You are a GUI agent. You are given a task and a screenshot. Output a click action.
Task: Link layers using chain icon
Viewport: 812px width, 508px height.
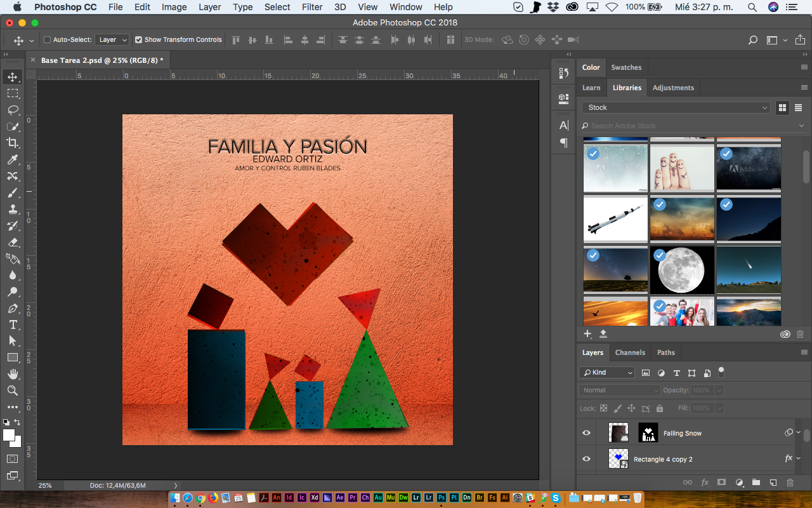pos(687,483)
